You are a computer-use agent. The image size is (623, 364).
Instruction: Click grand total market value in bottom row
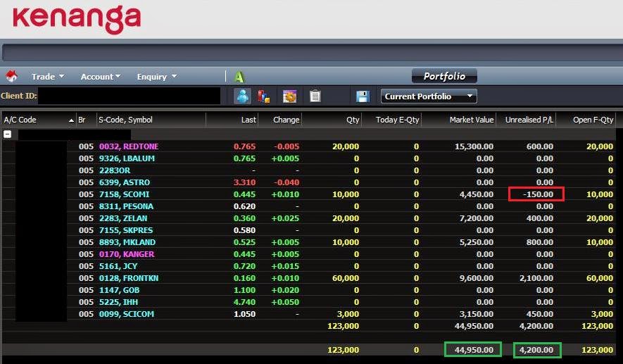click(x=474, y=350)
